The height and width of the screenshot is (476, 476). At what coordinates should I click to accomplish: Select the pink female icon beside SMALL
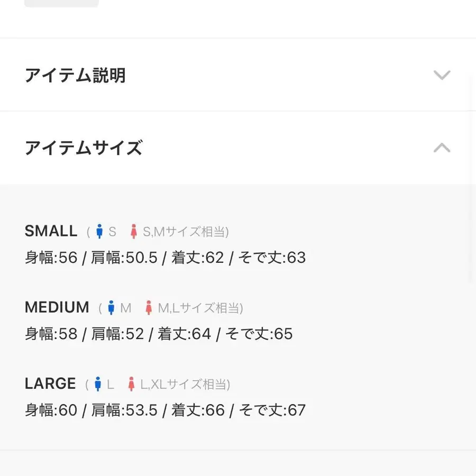click(133, 231)
